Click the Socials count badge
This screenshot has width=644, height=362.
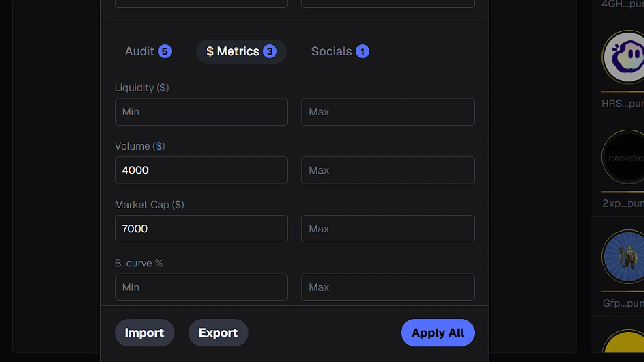(x=362, y=51)
